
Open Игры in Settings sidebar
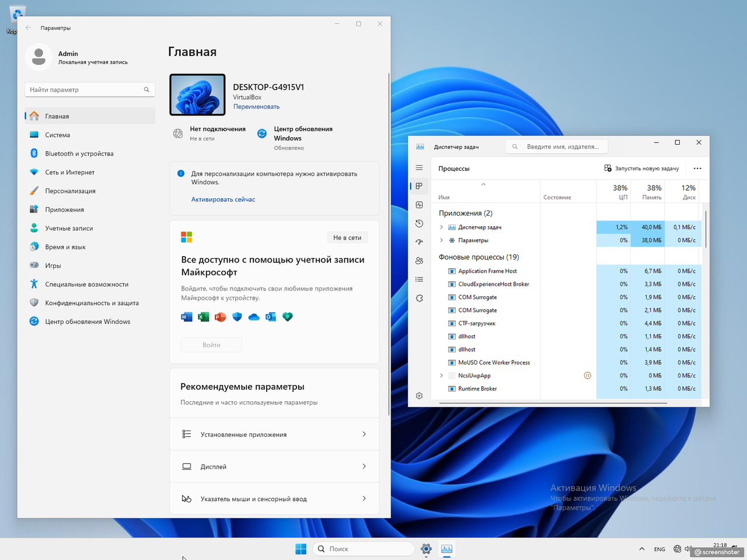(90, 265)
